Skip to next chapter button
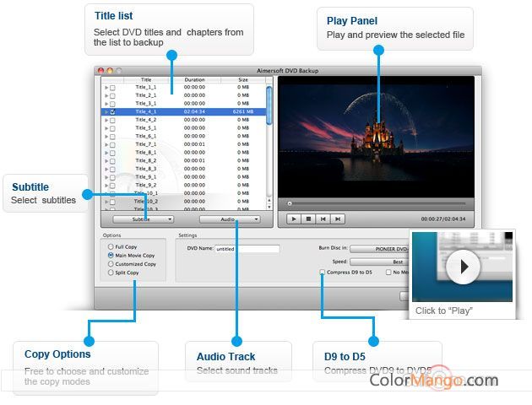The image size is (532, 405). coord(339,219)
